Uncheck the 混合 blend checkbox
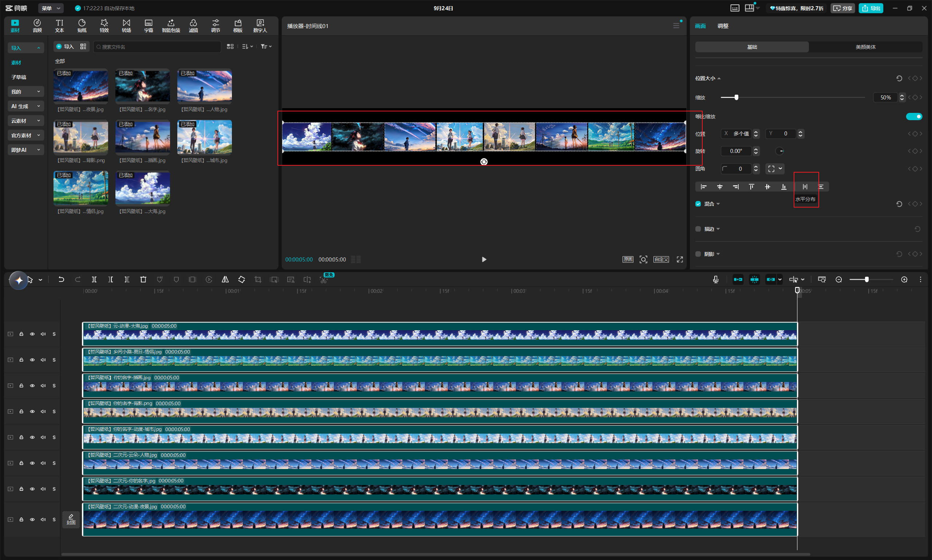Screen dimensions: 932x560 click(x=698, y=204)
